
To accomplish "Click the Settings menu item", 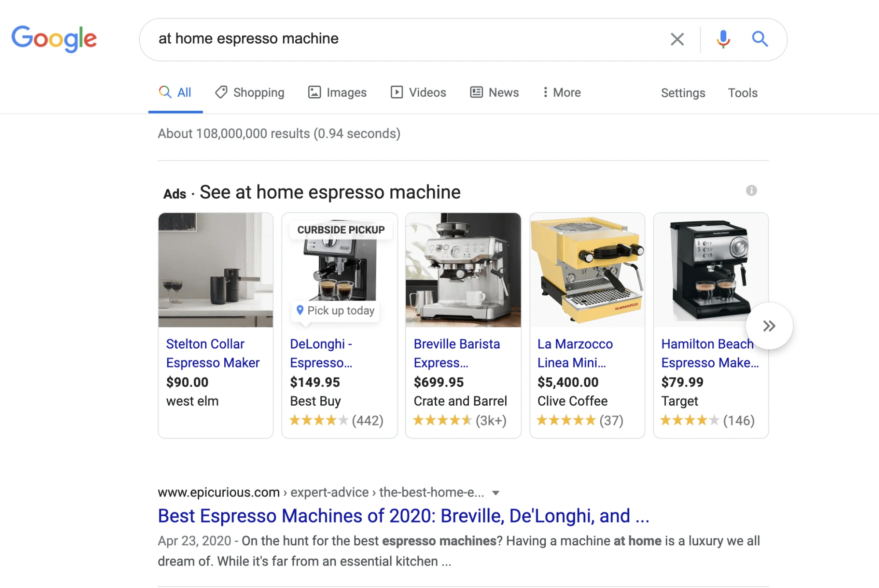I will pos(682,93).
